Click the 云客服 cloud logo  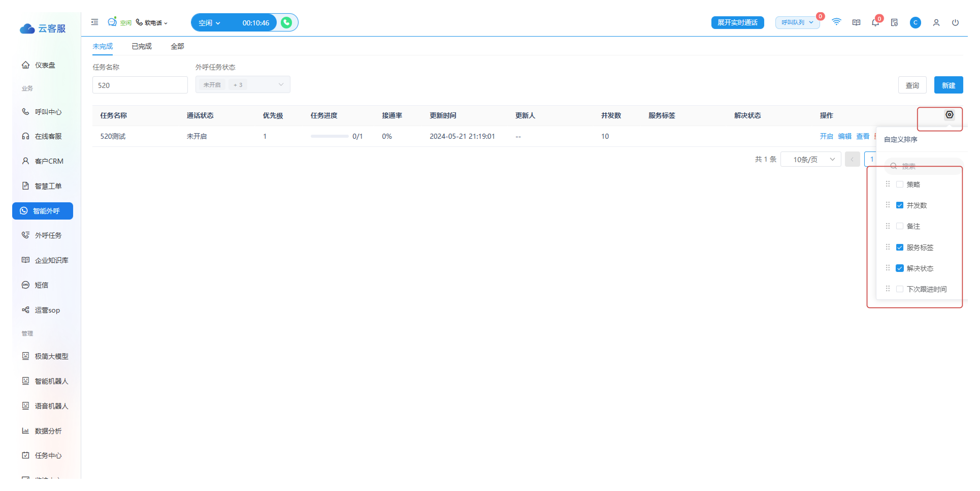click(43, 28)
